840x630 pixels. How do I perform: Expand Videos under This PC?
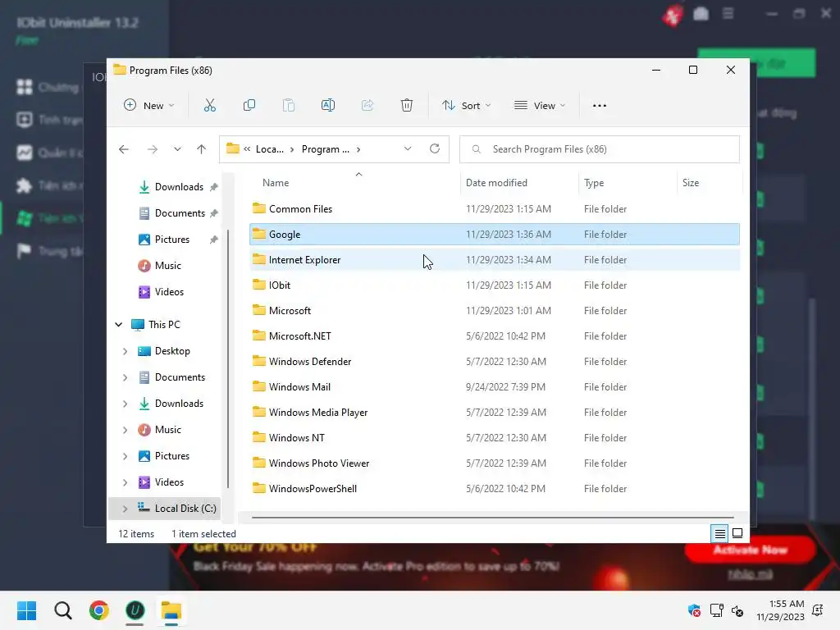[x=125, y=482]
